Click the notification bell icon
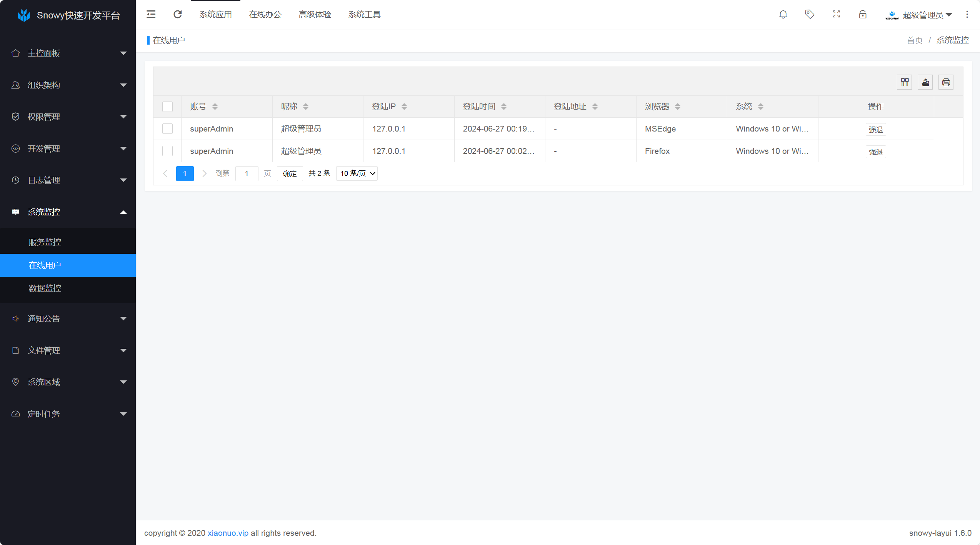The width and height of the screenshot is (980, 545). (783, 15)
